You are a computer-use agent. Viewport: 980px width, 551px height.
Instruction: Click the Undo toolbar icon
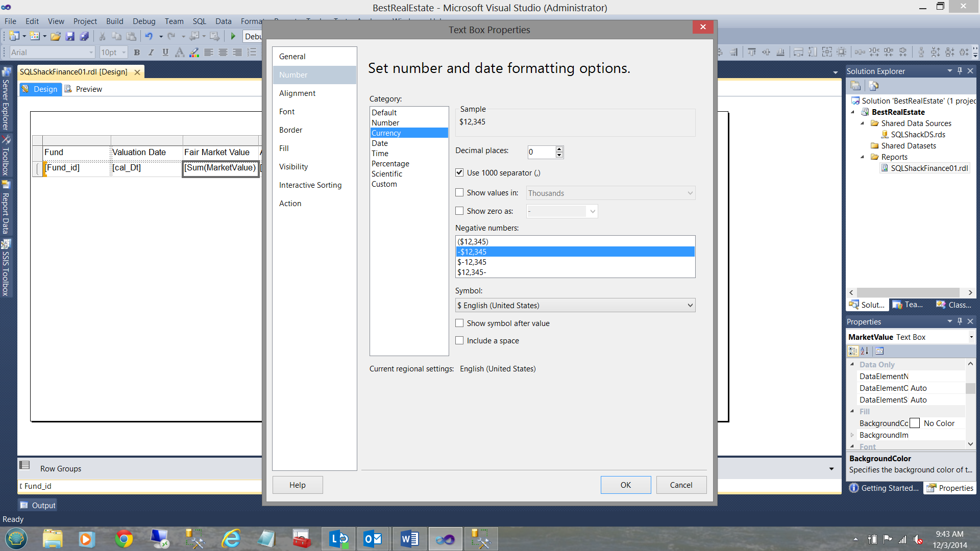tap(149, 36)
